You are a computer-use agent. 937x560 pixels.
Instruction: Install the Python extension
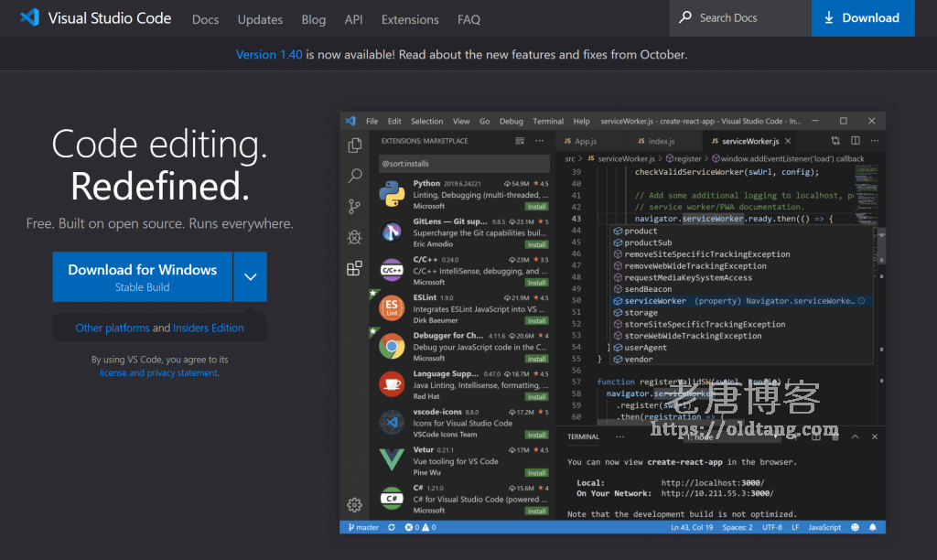(x=536, y=207)
